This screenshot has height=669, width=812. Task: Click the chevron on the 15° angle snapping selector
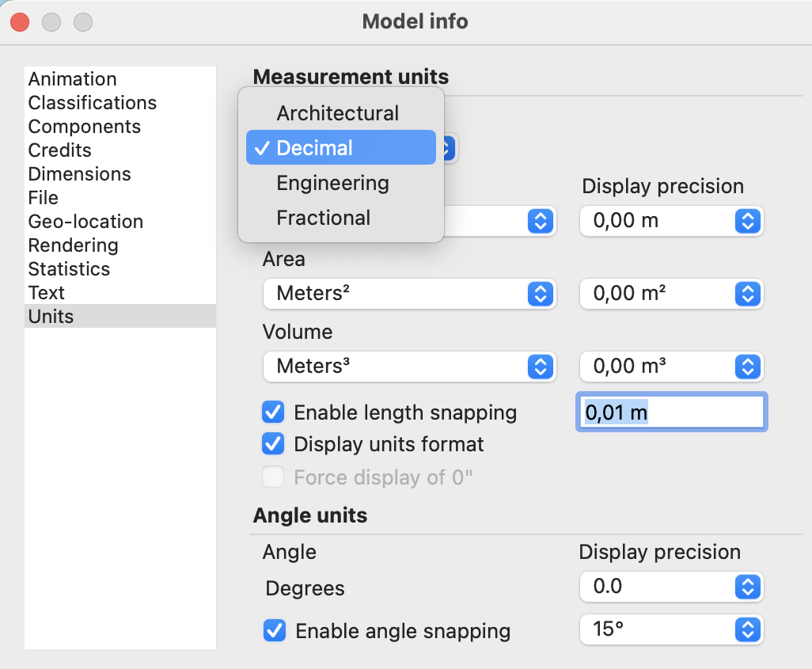[747, 629]
